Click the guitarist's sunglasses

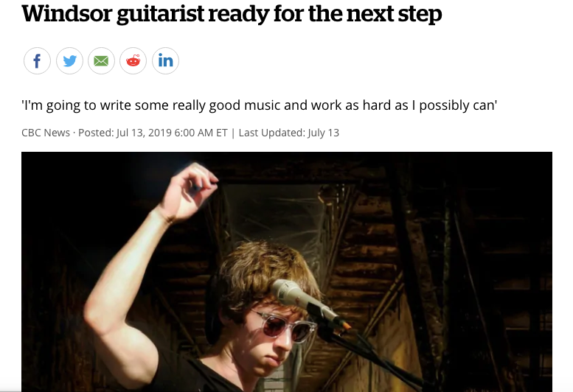click(285, 326)
